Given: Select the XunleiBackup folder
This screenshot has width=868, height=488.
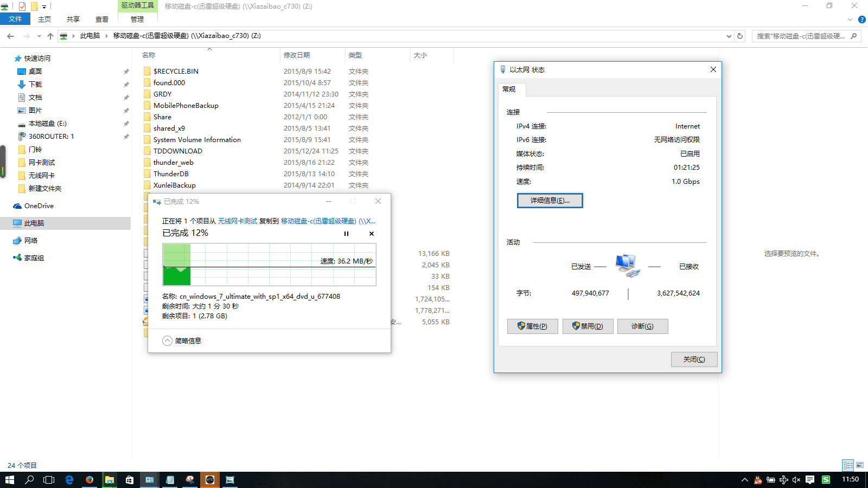Looking at the screenshot, I should pos(175,185).
